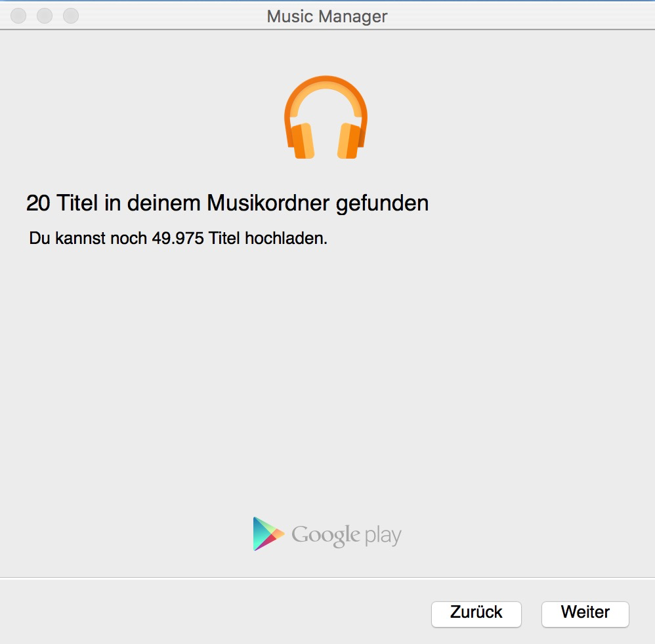Click the remaining count 49.975
This screenshot has width=655, height=644.
point(177,238)
